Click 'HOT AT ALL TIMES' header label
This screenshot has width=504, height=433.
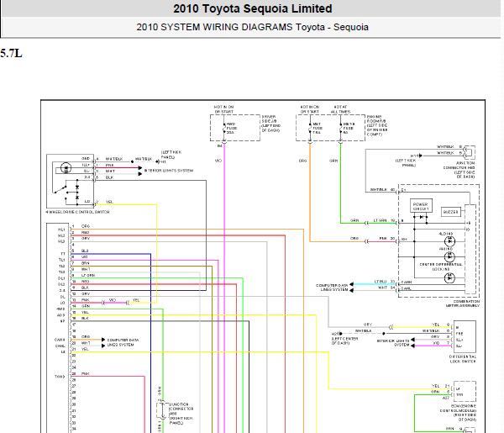click(x=341, y=109)
